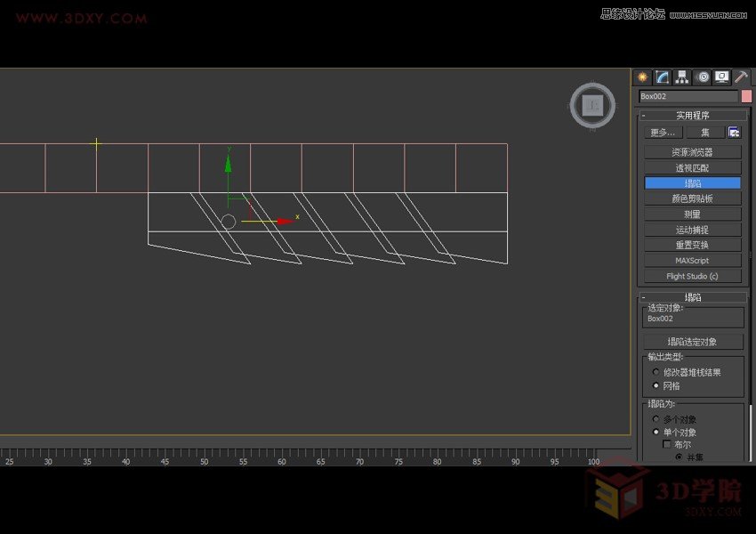Select the 多个对象 (Multiple Objects) radio button
The width and height of the screenshot is (756, 534).
point(655,418)
